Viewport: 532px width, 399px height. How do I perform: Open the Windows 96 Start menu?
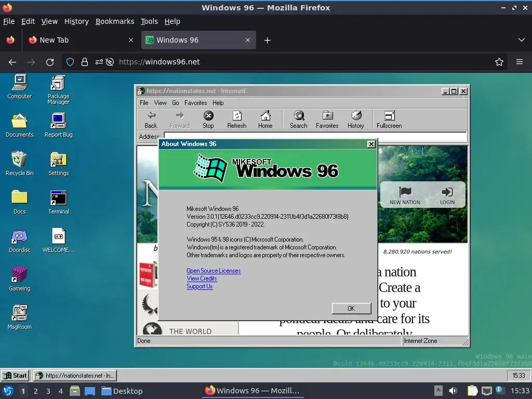tap(15, 376)
